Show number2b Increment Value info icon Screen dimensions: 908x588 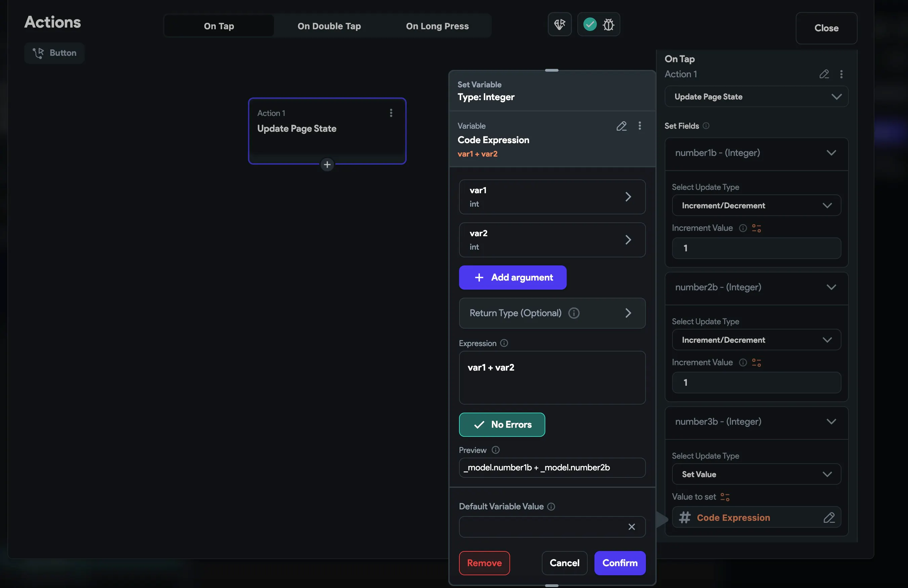click(x=742, y=363)
